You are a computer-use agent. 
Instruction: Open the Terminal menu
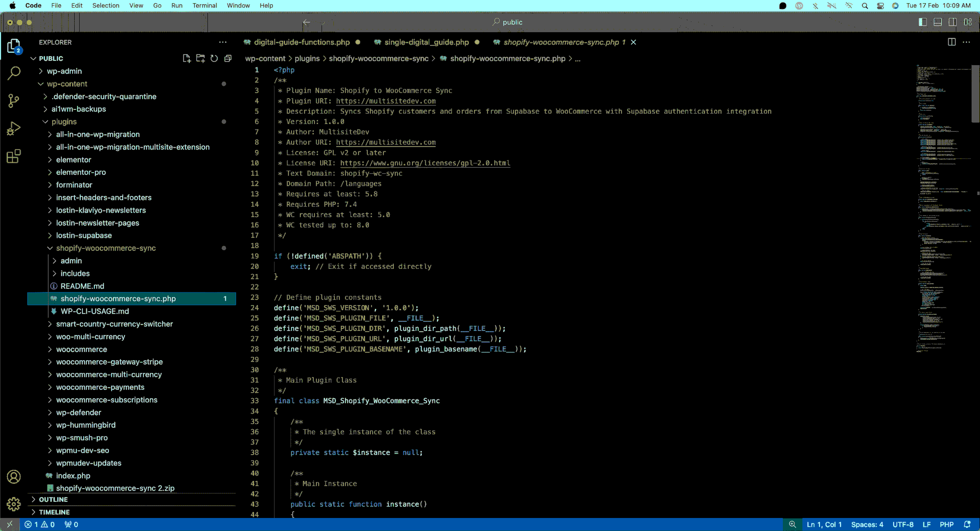coord(204,5)
